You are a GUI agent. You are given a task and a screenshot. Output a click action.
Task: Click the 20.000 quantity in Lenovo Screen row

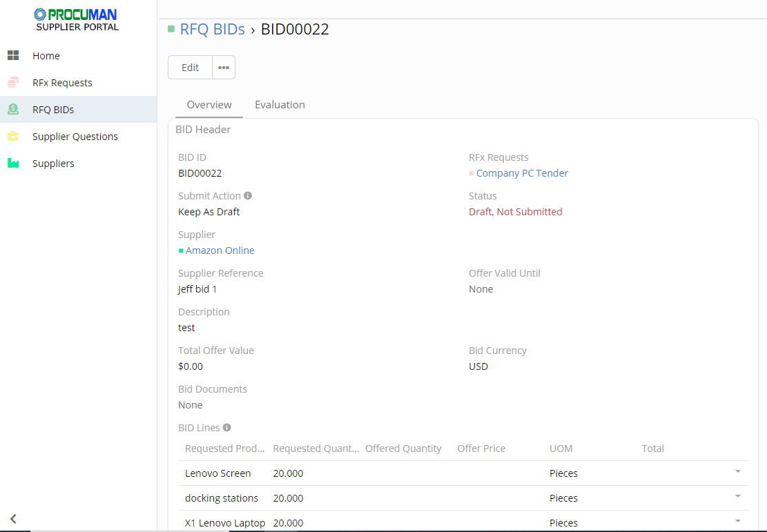click(288, 473)
